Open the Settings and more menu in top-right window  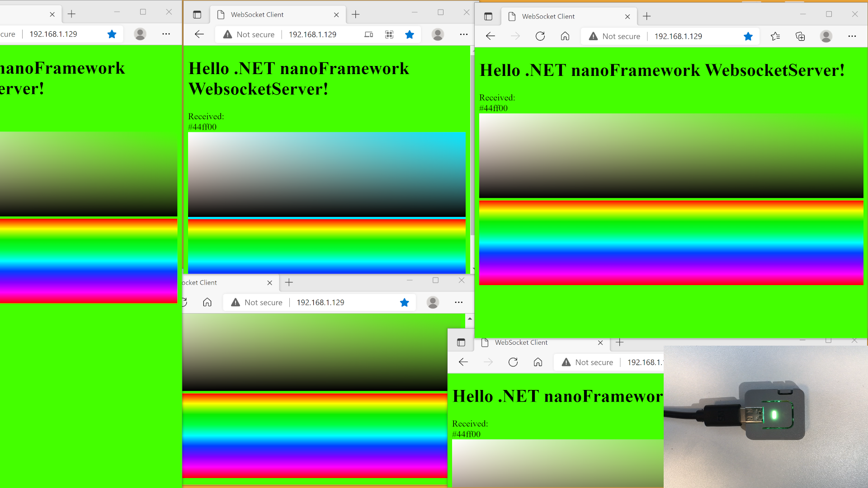(x=852, y=36)
